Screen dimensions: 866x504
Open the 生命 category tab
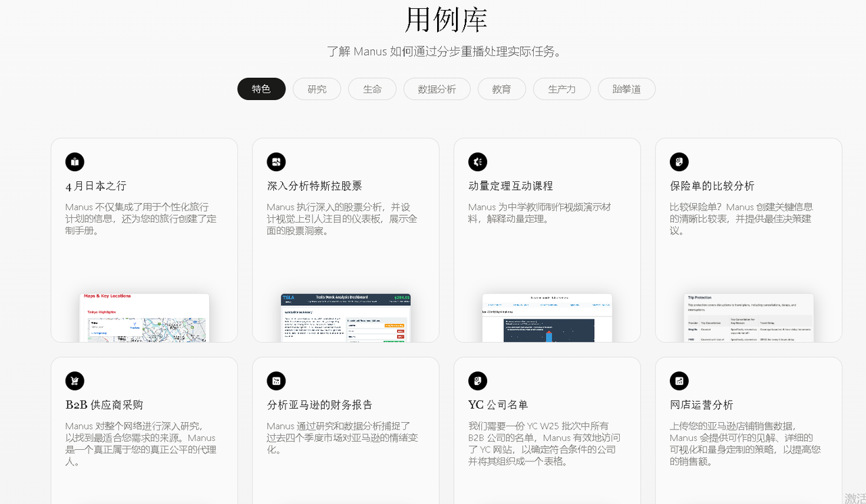(x=372, y=89)
